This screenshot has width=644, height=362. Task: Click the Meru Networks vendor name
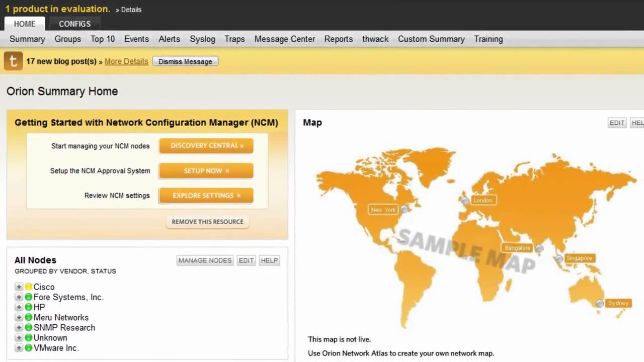(x=61, y=317)
